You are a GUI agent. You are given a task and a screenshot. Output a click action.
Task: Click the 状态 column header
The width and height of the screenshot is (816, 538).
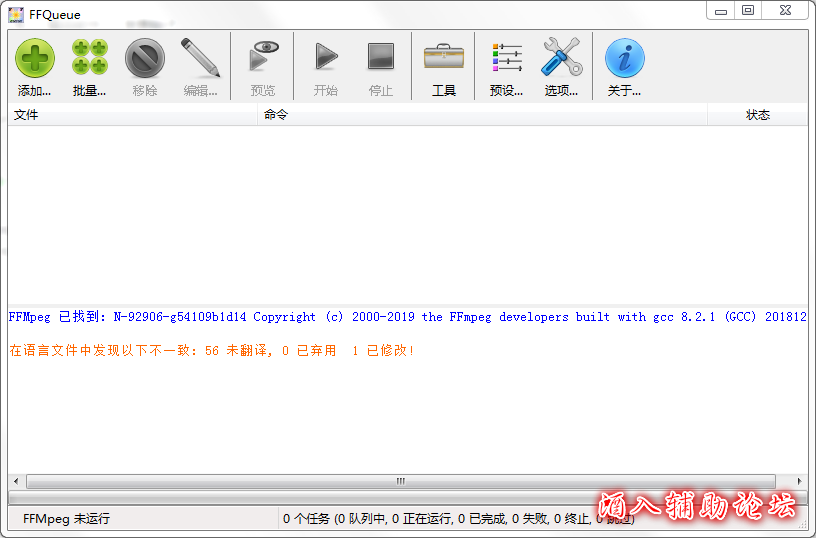tap(757, 115)
